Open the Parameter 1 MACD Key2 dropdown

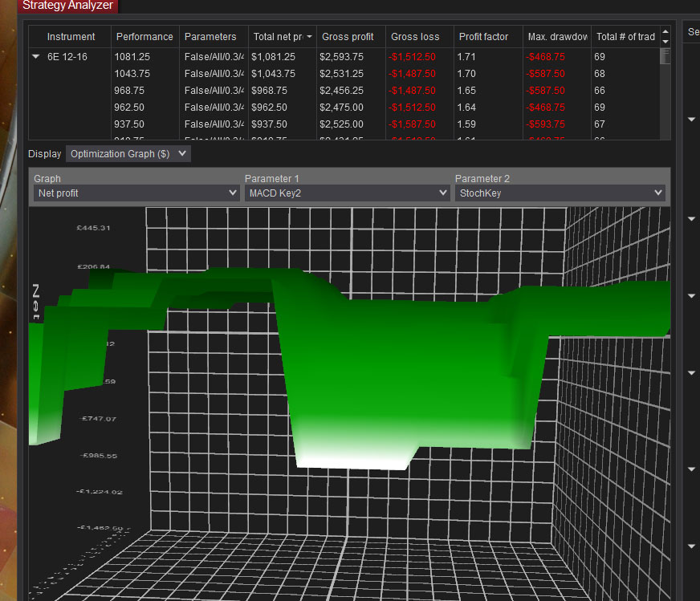pyautogui.click(x=347, y=193)
